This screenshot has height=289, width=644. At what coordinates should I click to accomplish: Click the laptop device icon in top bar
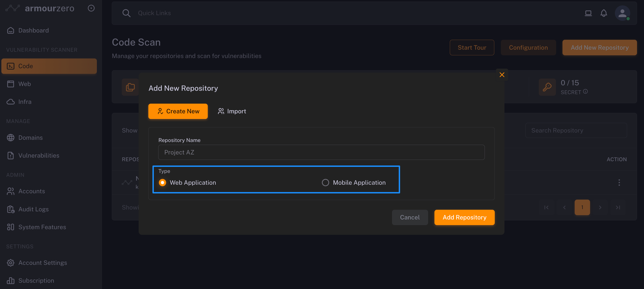(x=588, y=13)
